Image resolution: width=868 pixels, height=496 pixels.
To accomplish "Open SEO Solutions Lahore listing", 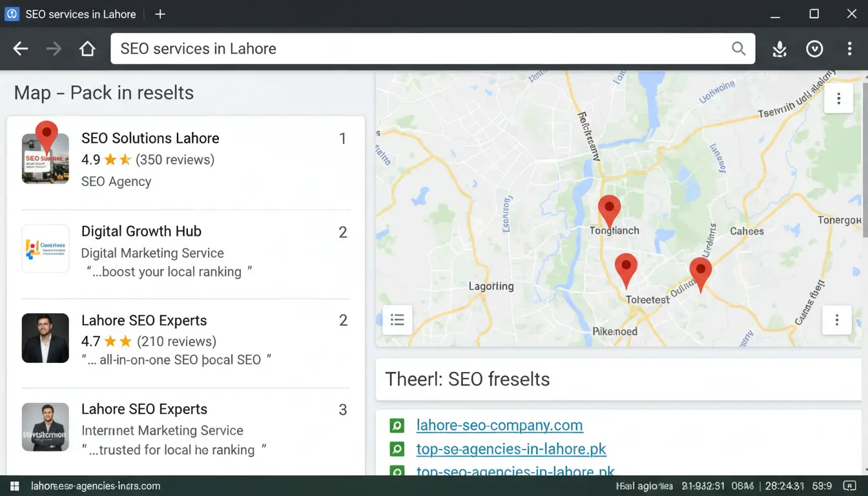I will click(x=150, y=138).
